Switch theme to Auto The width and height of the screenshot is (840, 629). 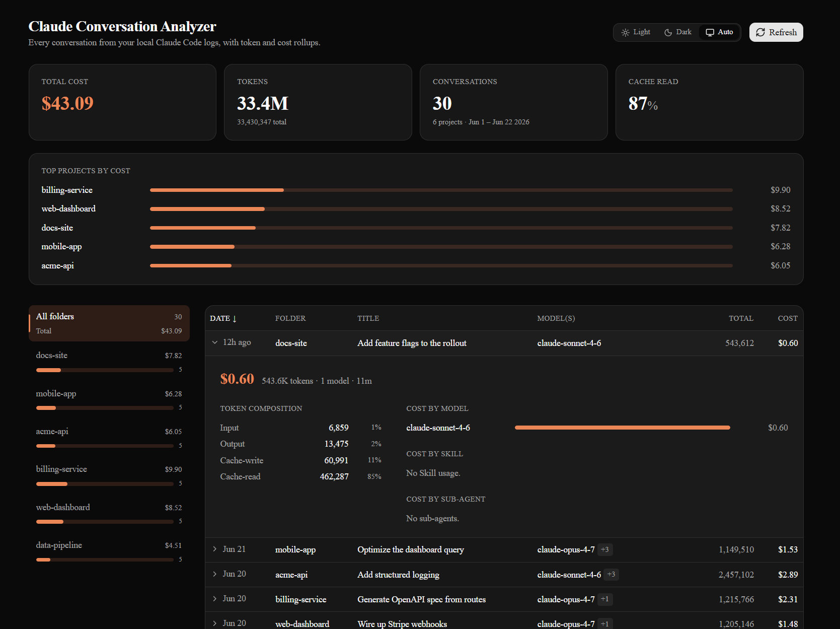point(719,32)
